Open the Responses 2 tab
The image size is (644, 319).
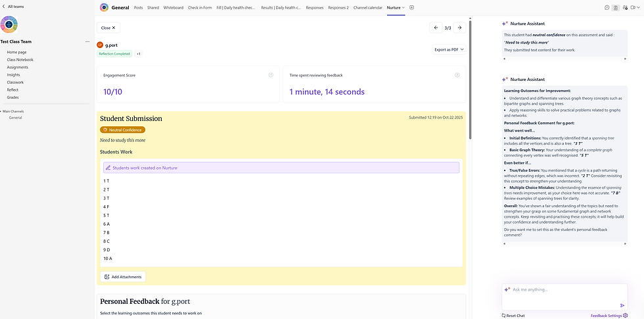coord(338,7)
